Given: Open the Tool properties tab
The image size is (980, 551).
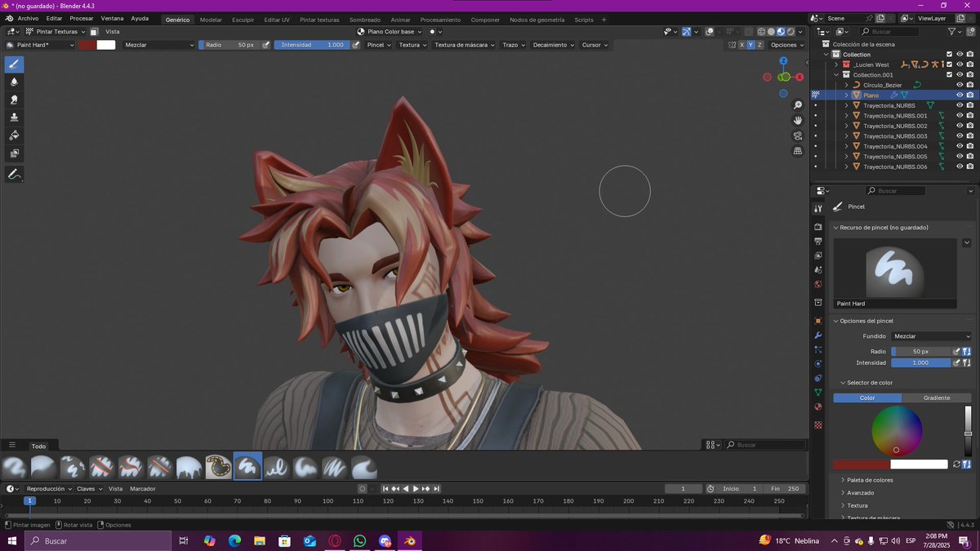Looking at the screenshot, I should (x=818, y=209).
